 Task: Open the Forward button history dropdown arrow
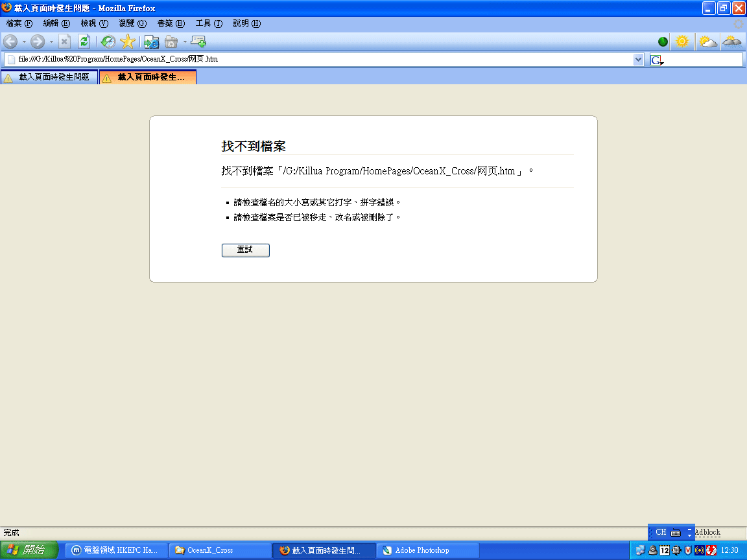point(51,42)
